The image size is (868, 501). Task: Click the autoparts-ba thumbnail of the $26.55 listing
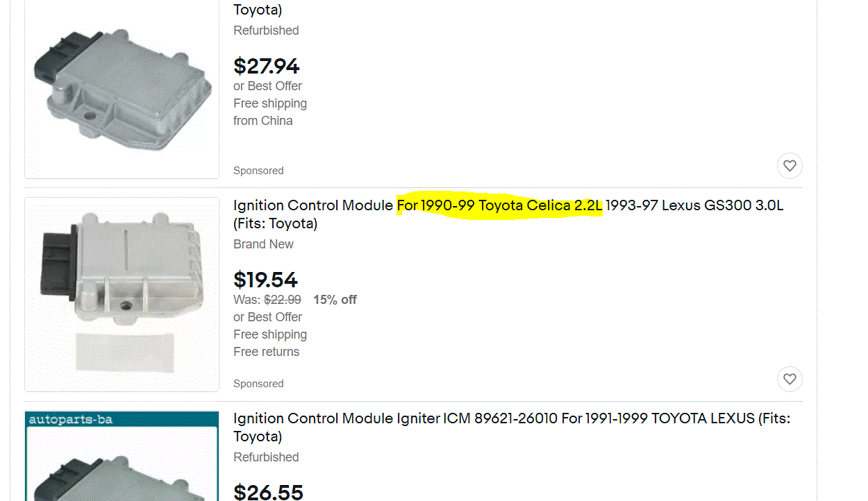click(x=122, y=458)
